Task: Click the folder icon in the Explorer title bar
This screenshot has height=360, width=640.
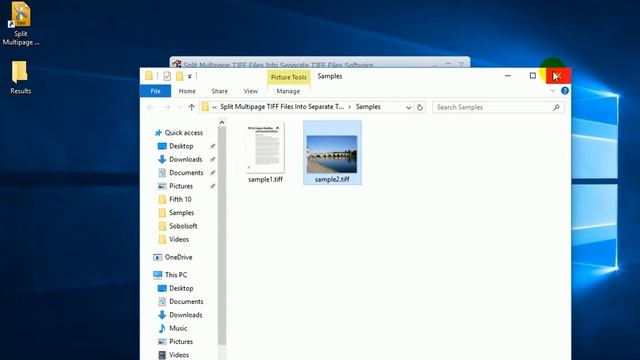Action: 149,76
